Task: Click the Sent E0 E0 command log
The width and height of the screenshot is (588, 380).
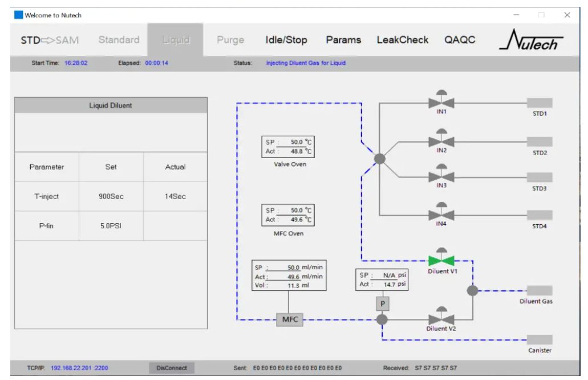Action: [297, 368]
